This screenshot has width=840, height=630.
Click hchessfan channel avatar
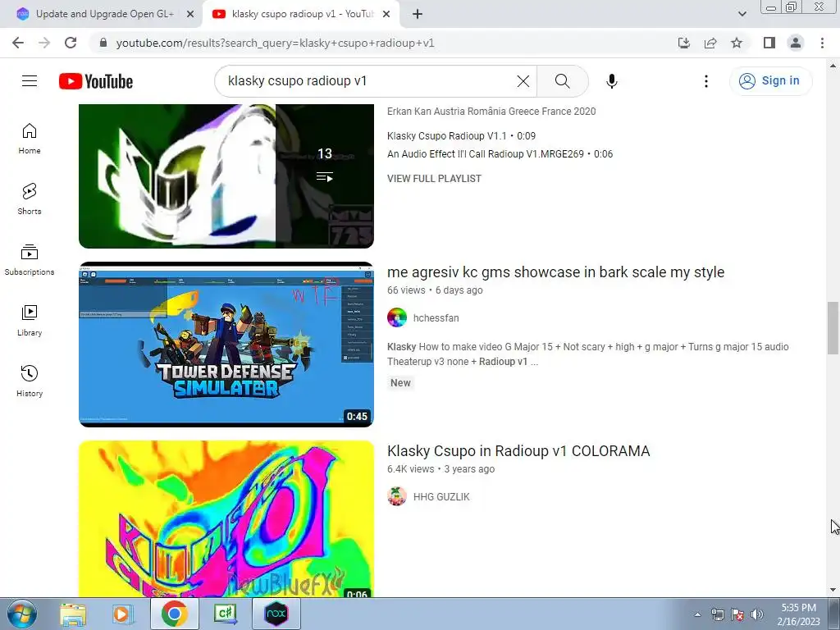[397, 317]
